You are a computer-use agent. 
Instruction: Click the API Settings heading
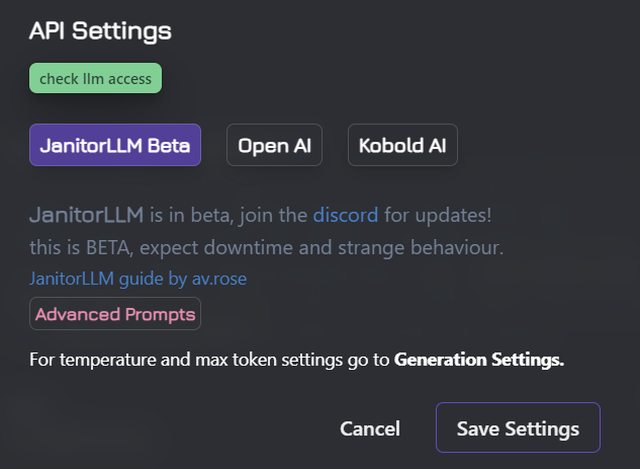(100, 31)
